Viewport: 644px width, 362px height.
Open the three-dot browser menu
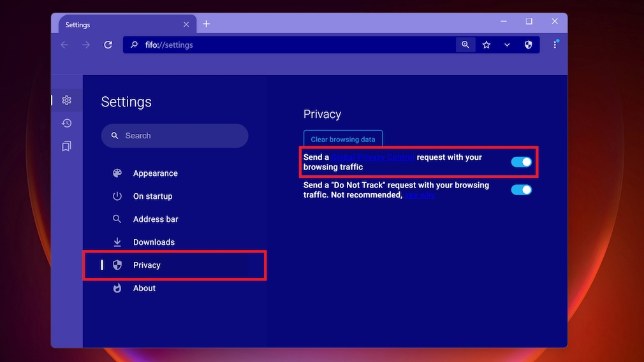click(x=555, y=45)
